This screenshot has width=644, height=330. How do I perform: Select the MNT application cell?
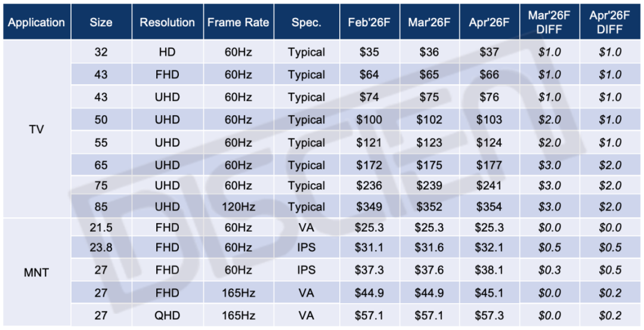tap(36, 273)
